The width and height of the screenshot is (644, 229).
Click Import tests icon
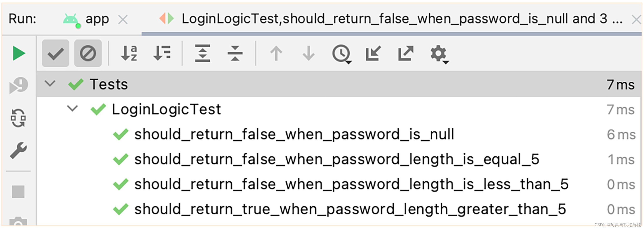[x=373, y=53]
